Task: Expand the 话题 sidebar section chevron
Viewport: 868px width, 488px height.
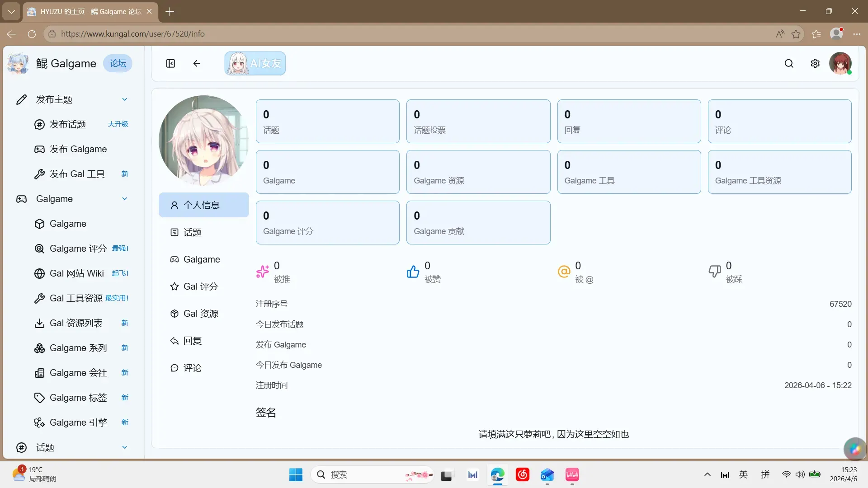Action: click(x=125, y=447)
